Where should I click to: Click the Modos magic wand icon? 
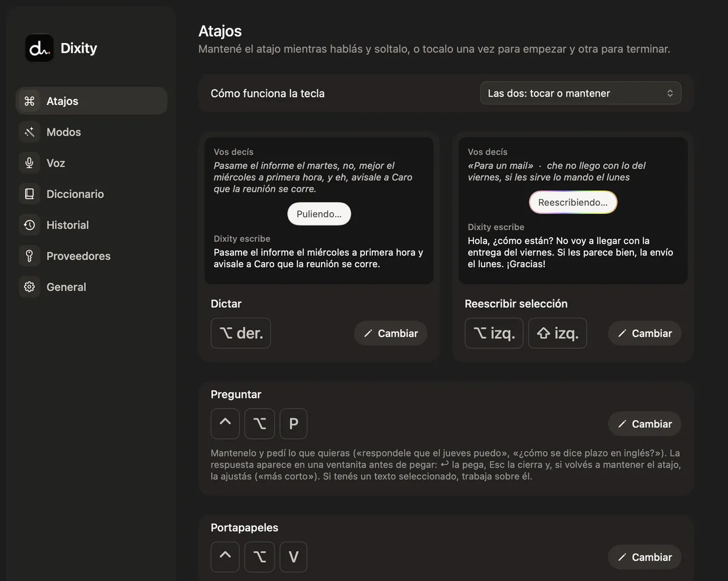click(x=29, y=132)
